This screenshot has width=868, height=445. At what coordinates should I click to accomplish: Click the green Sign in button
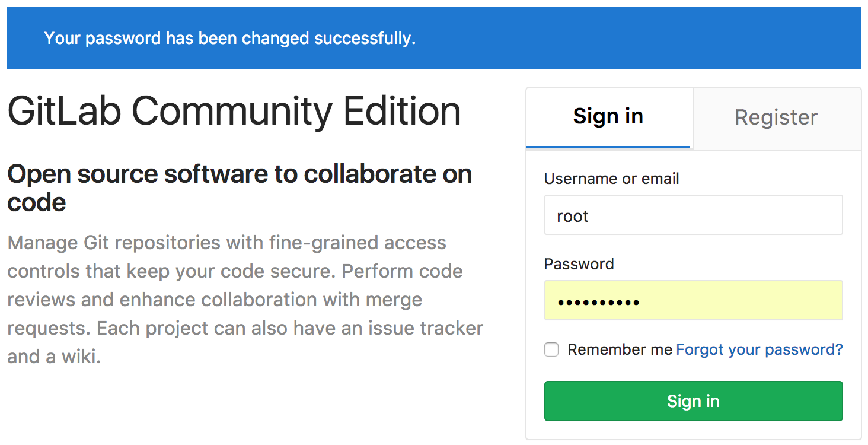[x=693, y=401]
